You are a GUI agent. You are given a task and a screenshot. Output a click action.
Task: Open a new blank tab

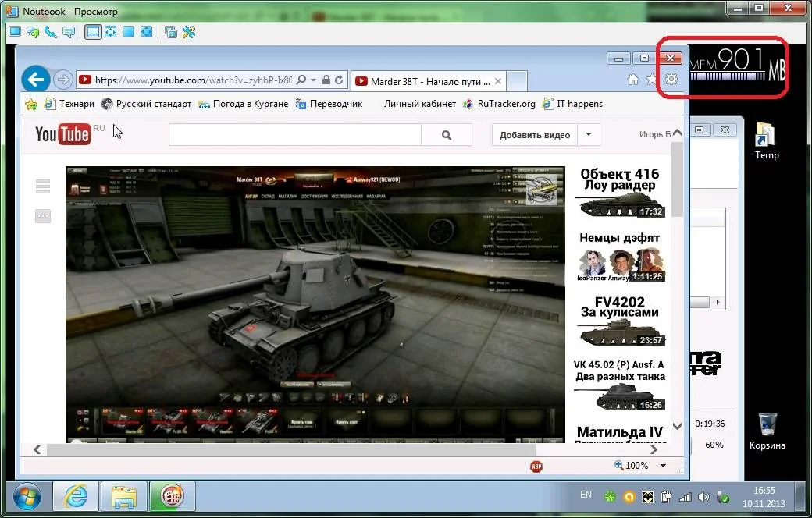[517, 81]
